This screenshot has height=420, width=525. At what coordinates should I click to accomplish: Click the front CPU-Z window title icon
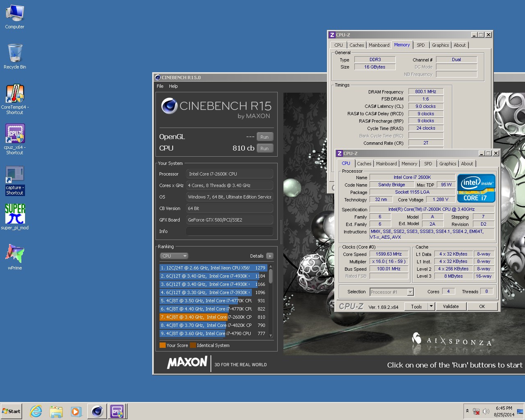coord(340,153)
